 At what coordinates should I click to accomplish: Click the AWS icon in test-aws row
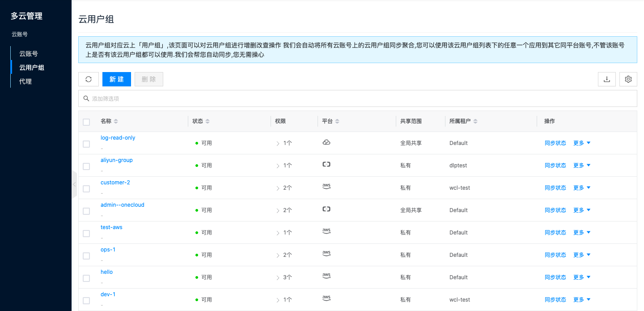[x=326, y=232]
